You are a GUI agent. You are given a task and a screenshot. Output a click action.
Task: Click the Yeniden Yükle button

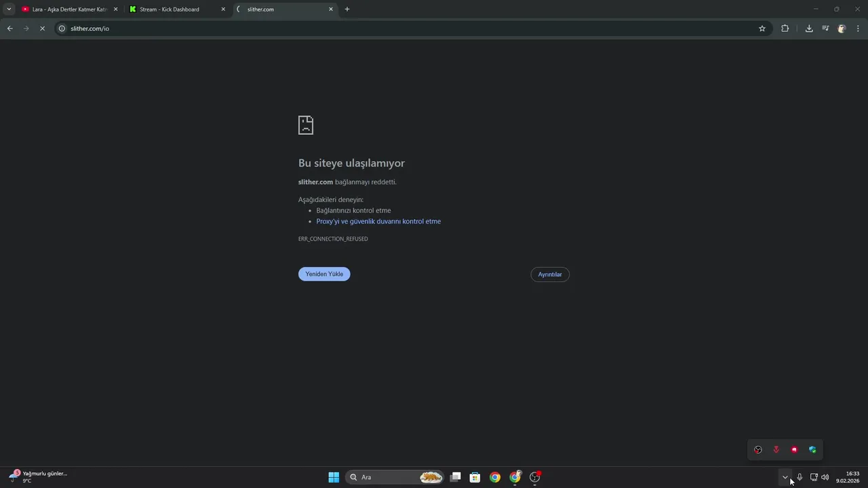pyautogui.click(x=324, y=274)
